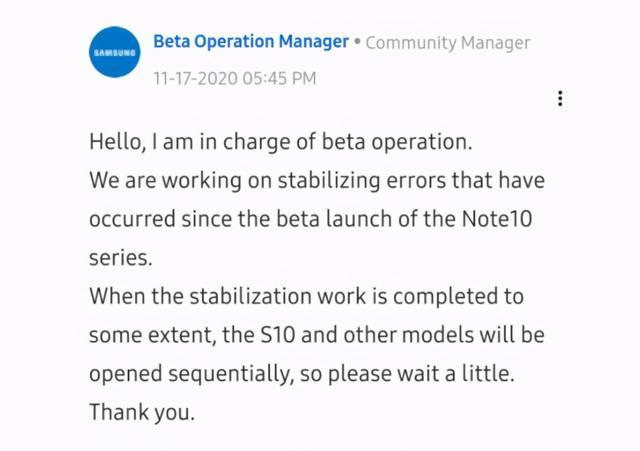The image size is (640, 451).
Task: Open Beta Operation Manager's profile
Action: click(x=251, y=42)
